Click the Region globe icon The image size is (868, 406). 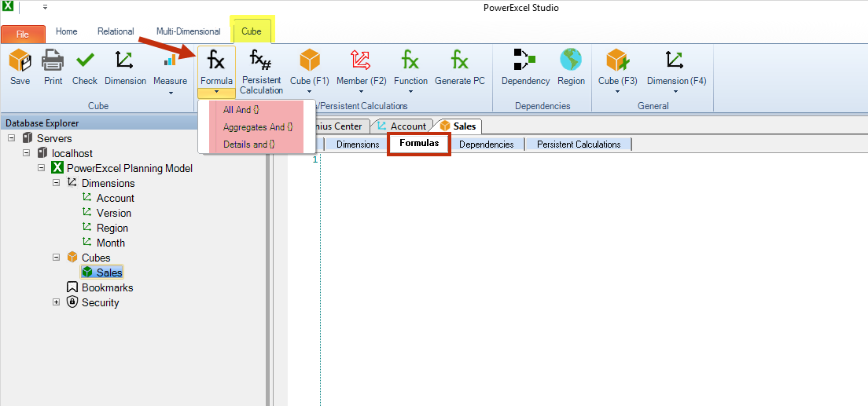pos(571,60)
